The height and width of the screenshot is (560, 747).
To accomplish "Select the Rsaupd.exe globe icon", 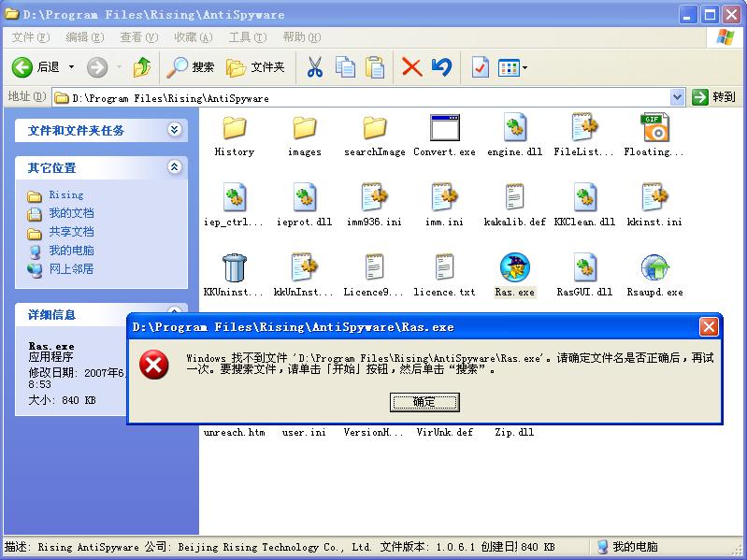I will coord(655,267).
